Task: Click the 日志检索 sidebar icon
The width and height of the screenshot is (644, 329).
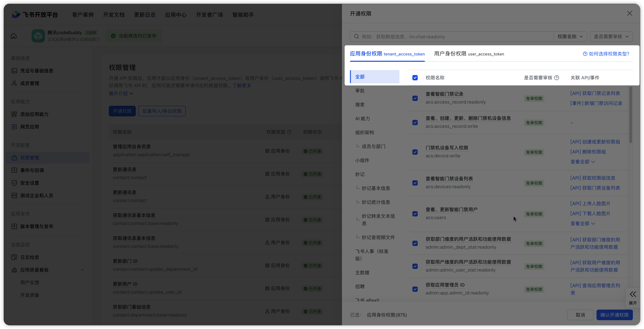Action: point(14,257)
